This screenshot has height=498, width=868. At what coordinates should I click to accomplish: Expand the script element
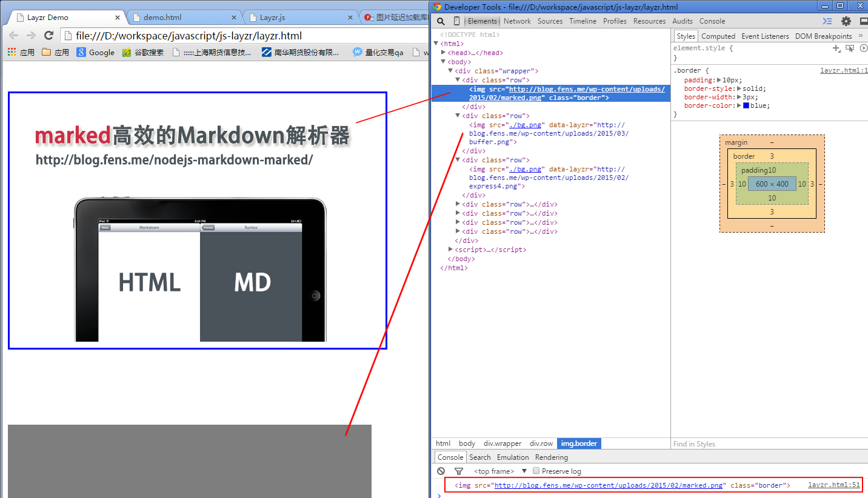[450, 250]
